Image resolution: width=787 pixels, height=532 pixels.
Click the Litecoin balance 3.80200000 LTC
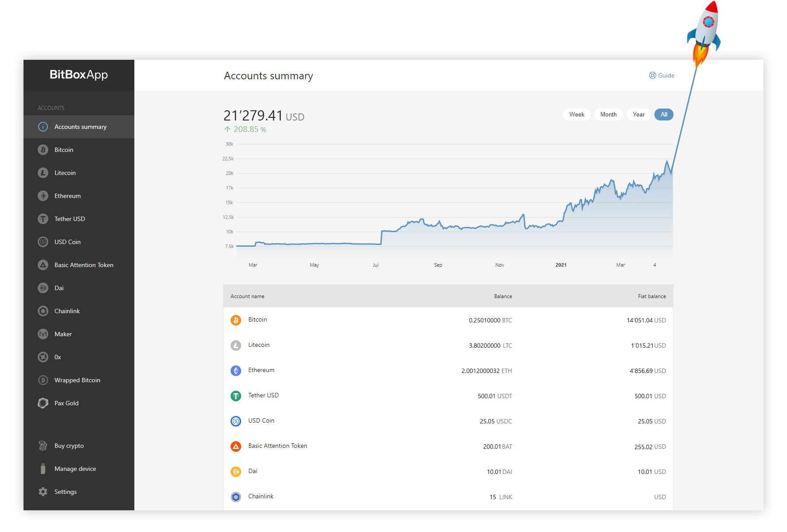[x=490, y=346]
